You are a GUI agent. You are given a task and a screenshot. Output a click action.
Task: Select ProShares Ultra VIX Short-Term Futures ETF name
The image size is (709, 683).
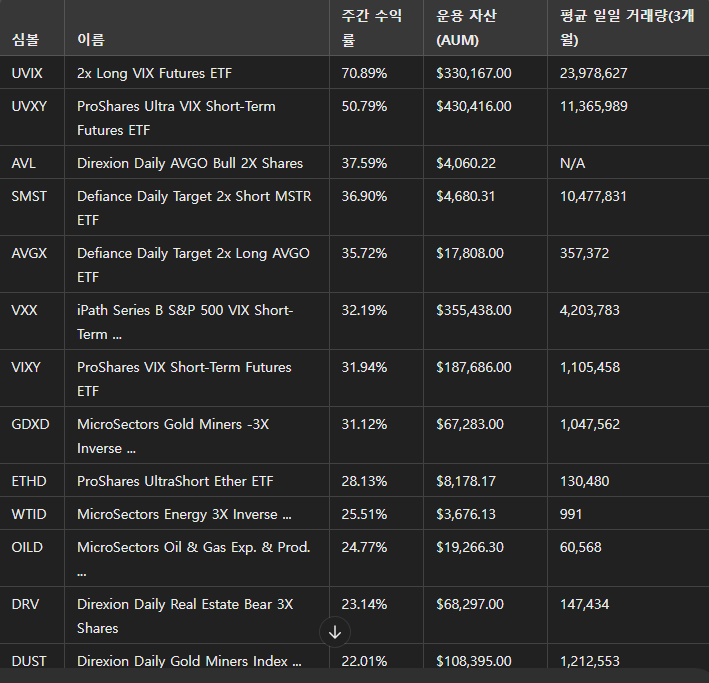coord(176,118)
